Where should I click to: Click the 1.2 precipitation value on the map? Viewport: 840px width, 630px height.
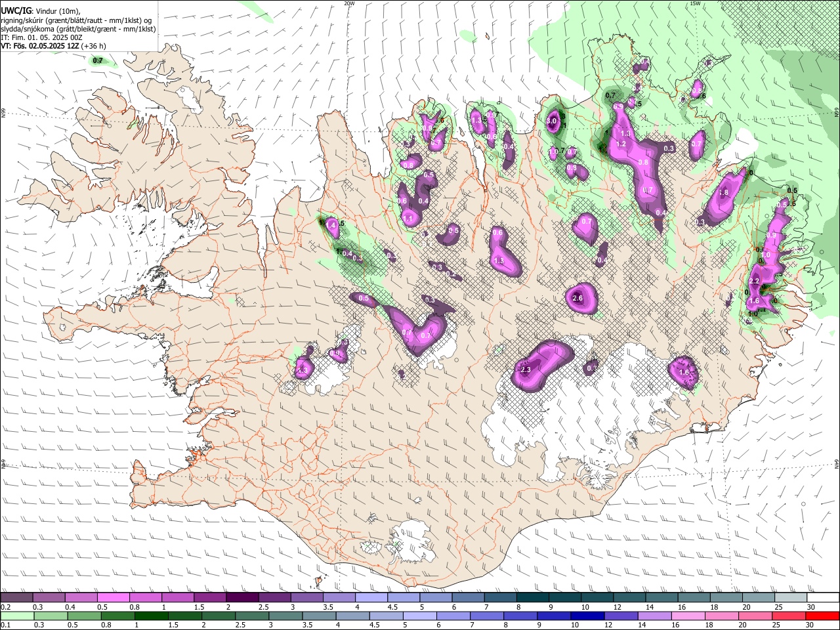tap(621, 144)
